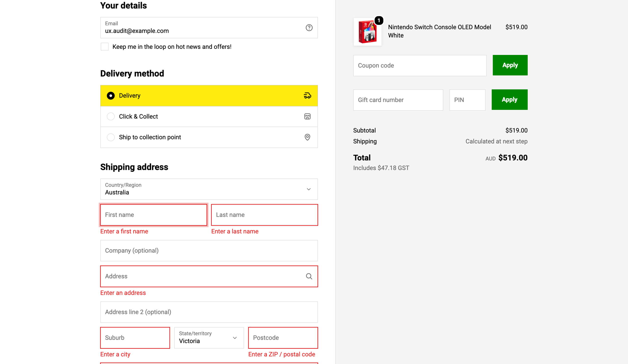
Task: Click the Address input field
Action: [209, 276]
